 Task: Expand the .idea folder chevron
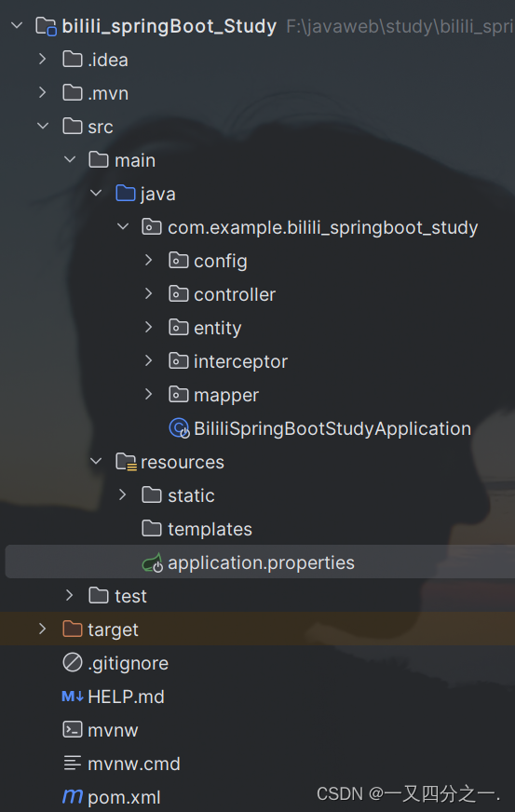click(43, 59)
